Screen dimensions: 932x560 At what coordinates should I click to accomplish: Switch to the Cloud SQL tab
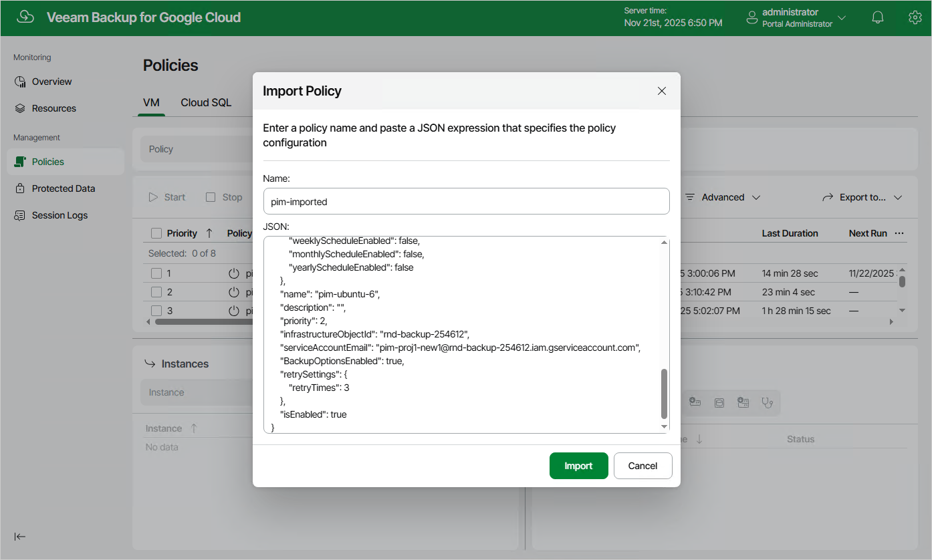coord(206,102)
